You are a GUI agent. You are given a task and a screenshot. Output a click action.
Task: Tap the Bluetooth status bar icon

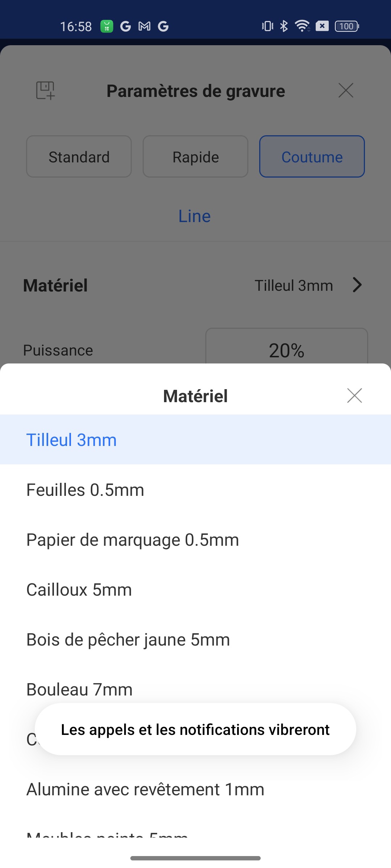point(284,26)
